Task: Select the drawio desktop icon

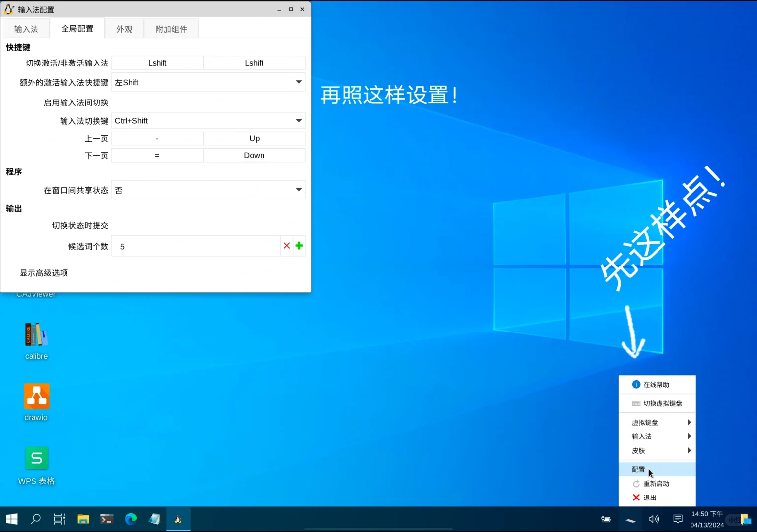Action: tap(36, 402)
